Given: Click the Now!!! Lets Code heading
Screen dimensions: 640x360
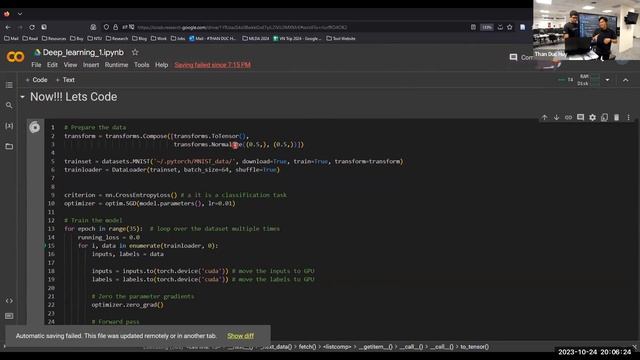Looking at the screenshot, I should click(73, 97).
